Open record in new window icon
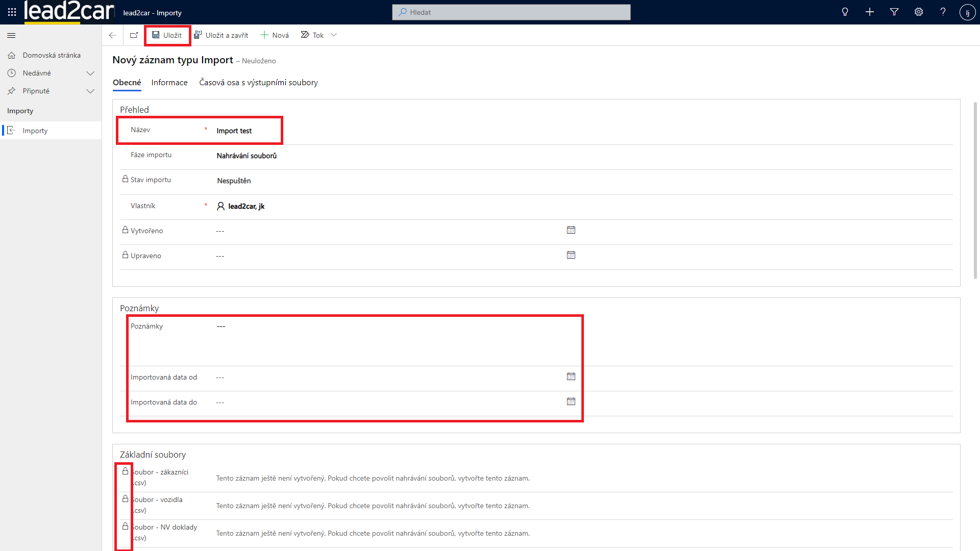Screen dimensions: 980x551 coord(134,35)
